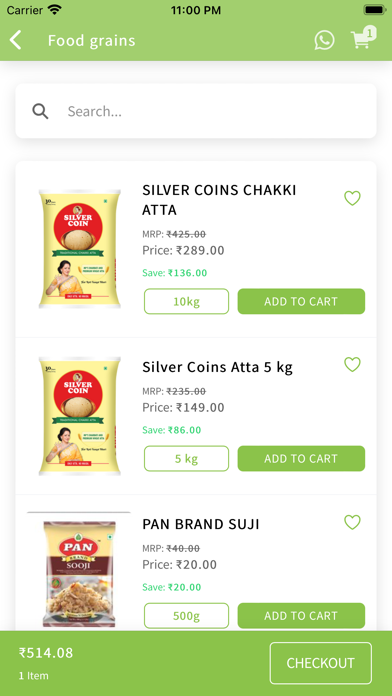This screenshot has width=392, height=696.
Task: Open 5 kg size selector
Action: tap(186, 459)
